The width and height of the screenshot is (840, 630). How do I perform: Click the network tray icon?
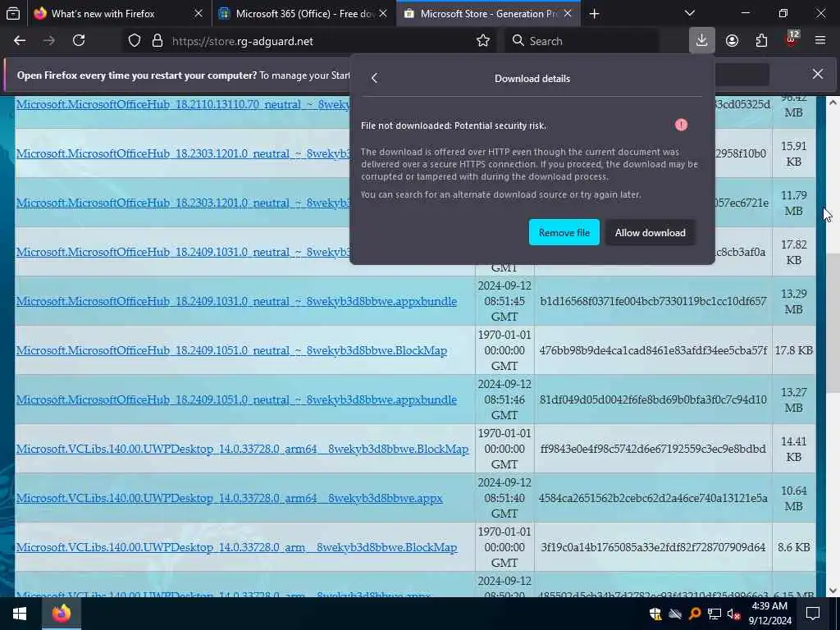pyautogui.click(x=714, y=614)
